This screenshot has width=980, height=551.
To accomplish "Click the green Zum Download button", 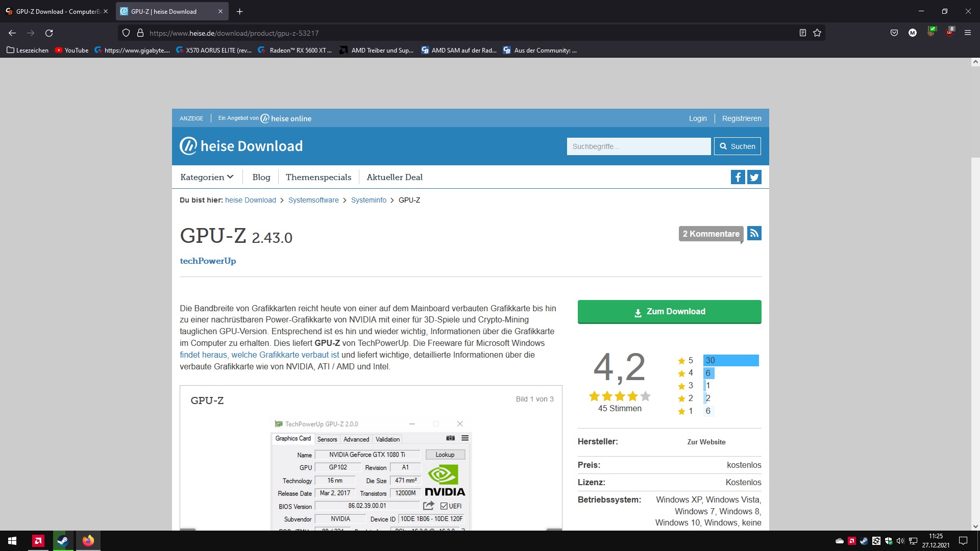I will coord(669,311).
